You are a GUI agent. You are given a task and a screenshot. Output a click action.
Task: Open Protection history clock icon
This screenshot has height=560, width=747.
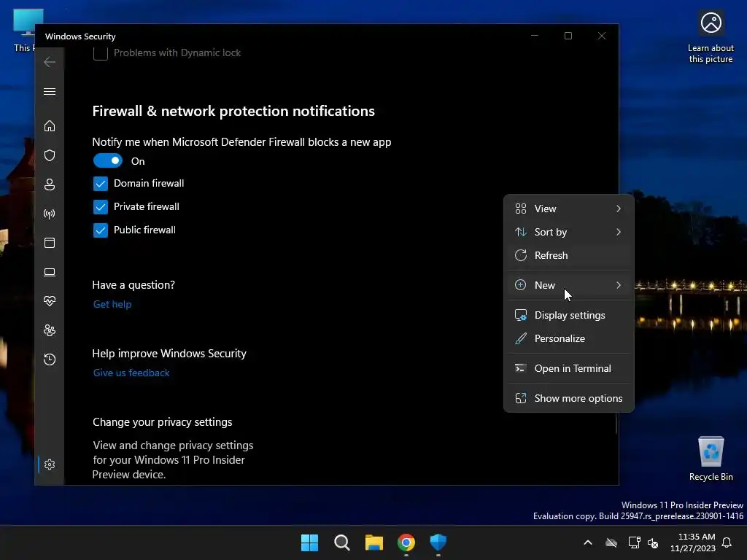pos(50,359)
